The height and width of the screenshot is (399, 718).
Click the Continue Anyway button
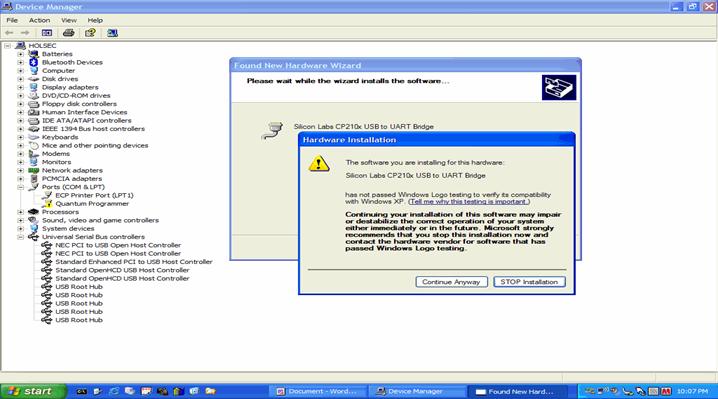pos(451,282)
